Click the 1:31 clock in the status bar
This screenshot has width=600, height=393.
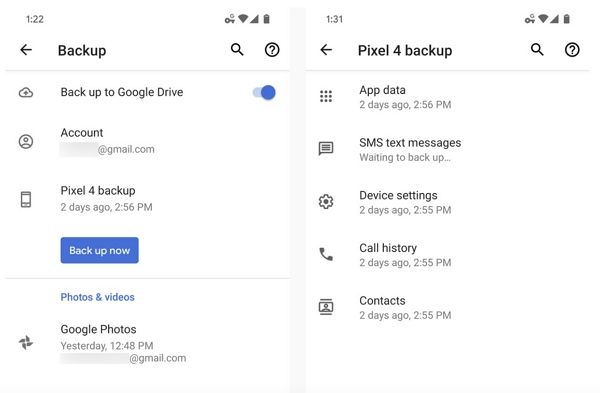click(x=334, y=19)
